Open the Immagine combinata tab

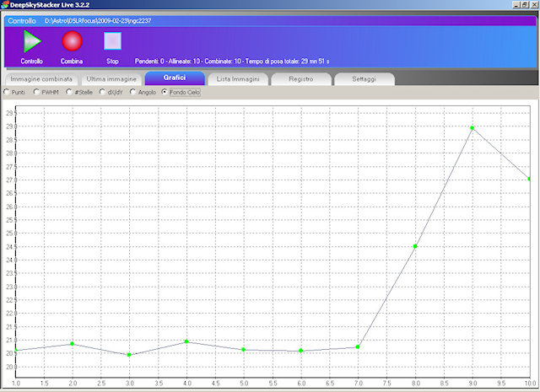click(41, 79)
